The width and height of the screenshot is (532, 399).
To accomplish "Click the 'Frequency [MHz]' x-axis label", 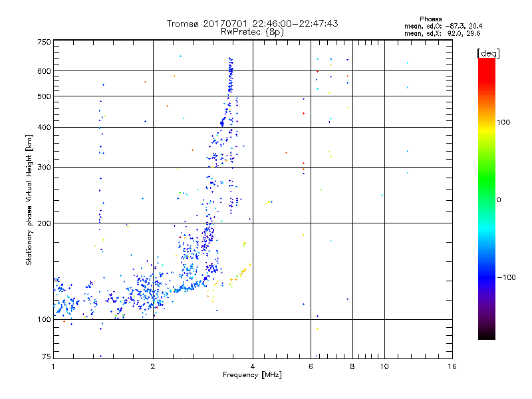I will pos(252,375).
